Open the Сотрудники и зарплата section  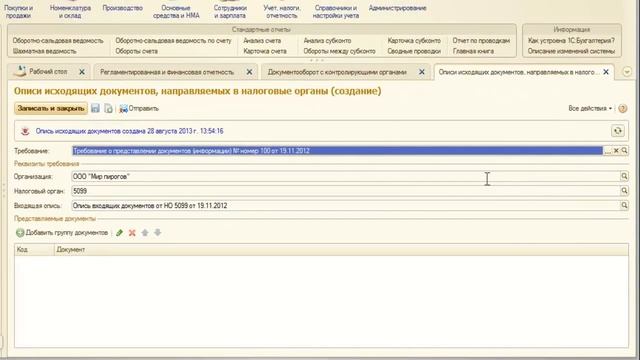(230, 11)
